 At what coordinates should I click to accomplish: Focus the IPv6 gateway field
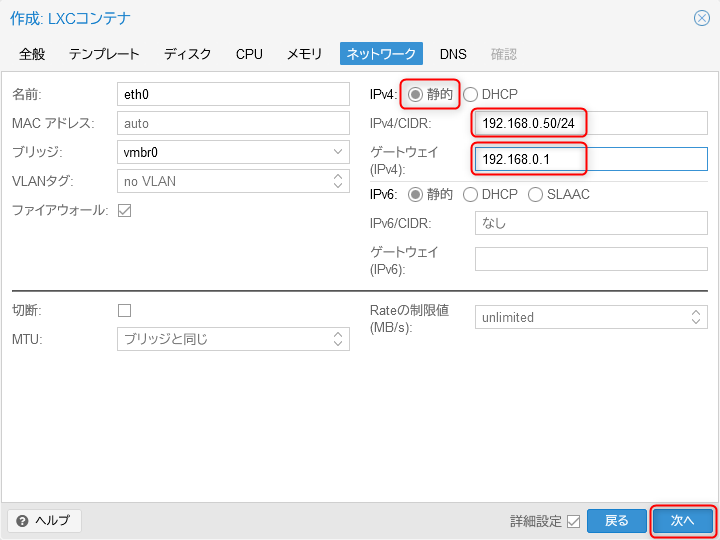(x=590, y=259)
